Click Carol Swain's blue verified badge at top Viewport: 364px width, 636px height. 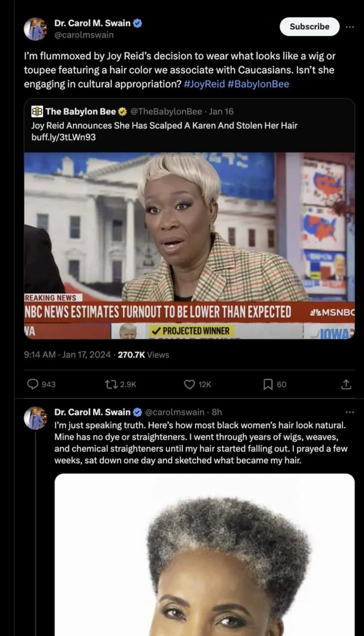pyautogui.click(x=137, y=23)
